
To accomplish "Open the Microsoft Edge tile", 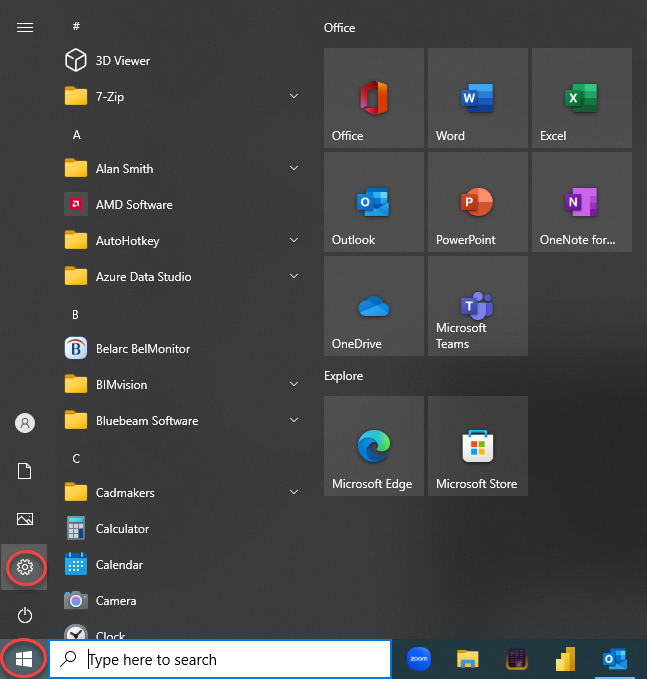I will (x=374, y=446).
